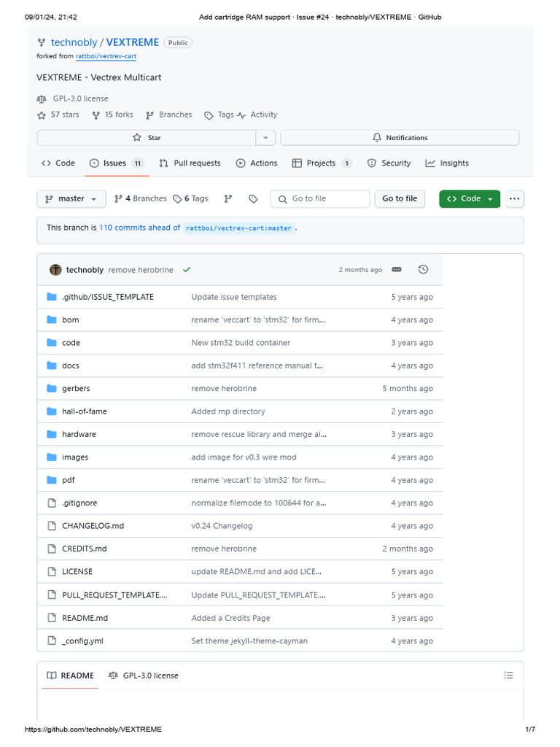Open the hall-of-fame folder
560x747 pixels.
pyautogui.click(x=85, y=411)
